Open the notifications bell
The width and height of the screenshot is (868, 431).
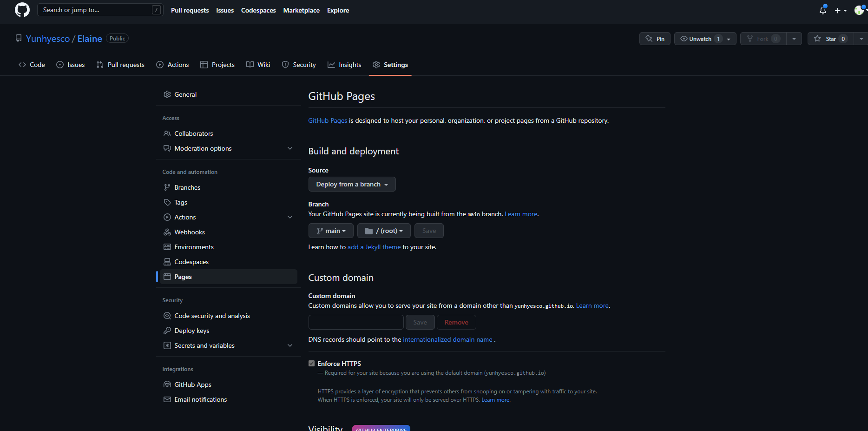[x=823, y=10]
